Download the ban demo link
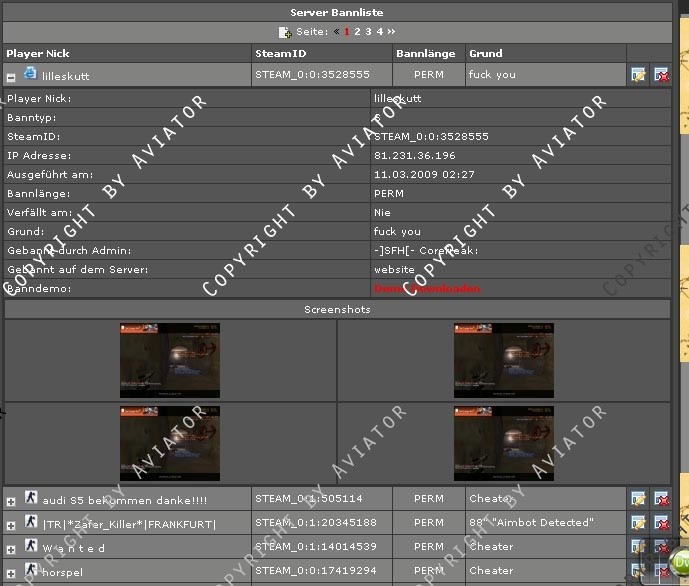 [411, 288]
